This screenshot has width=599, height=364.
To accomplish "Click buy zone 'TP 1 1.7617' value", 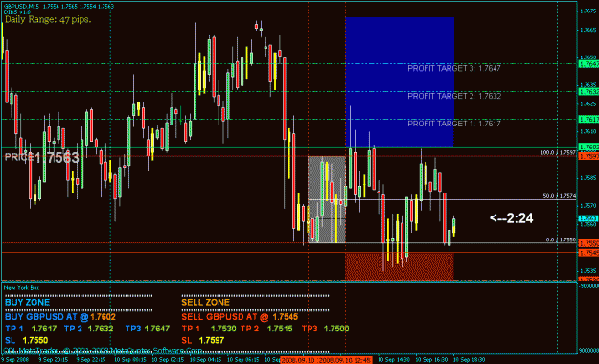I will [x=31, y=329].
